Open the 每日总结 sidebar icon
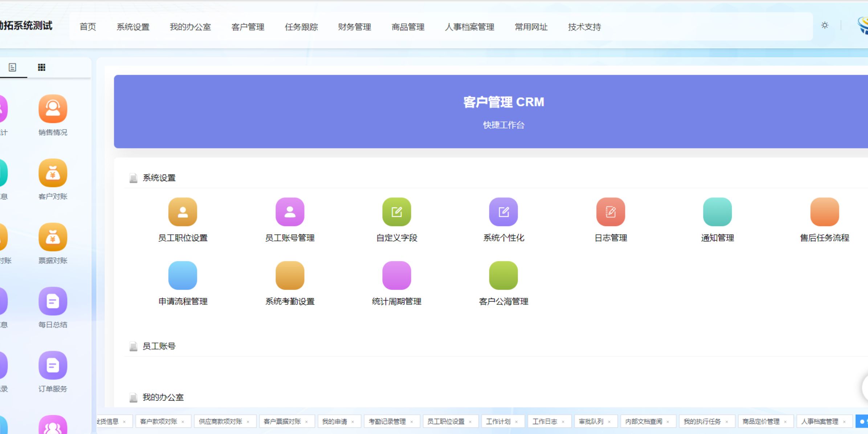Viewport: 868px width, 434px height. (53, 301)
